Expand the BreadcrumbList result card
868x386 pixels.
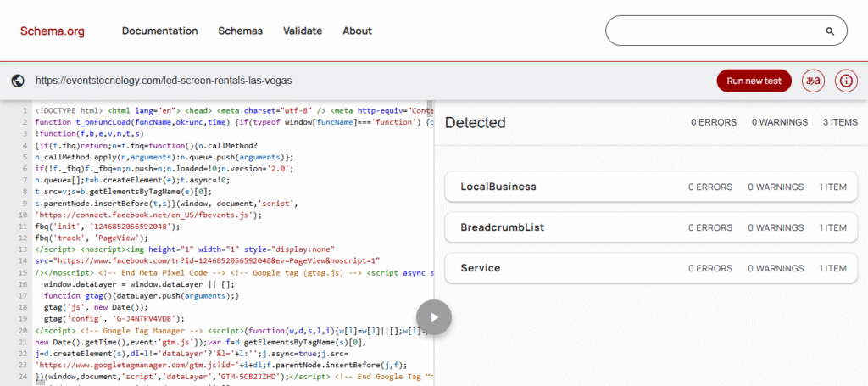(x=651, y=227)
